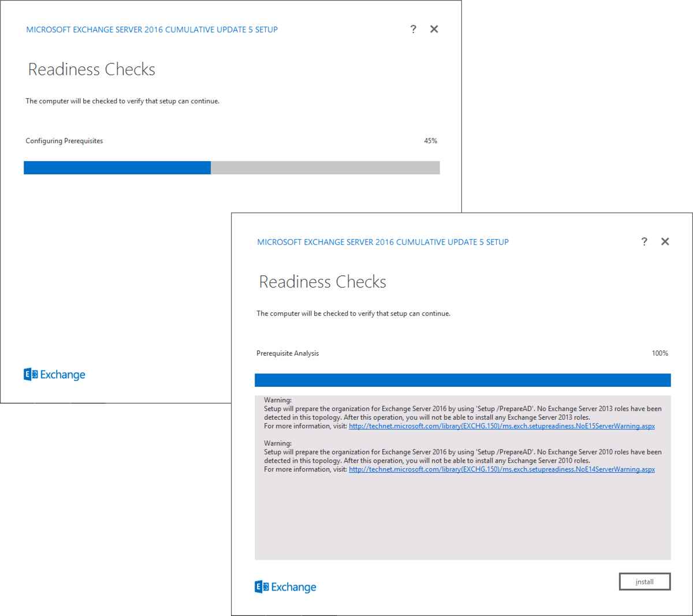This screenshot has height=616, width=693.
Task: Click the 45% progress bar in the back window
Action: 232,167
